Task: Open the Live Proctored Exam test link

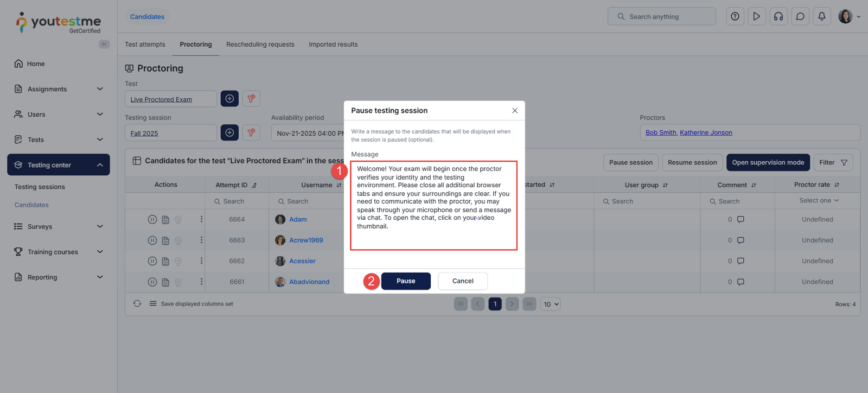Action: pyautogui.click(x=161, y=100)
